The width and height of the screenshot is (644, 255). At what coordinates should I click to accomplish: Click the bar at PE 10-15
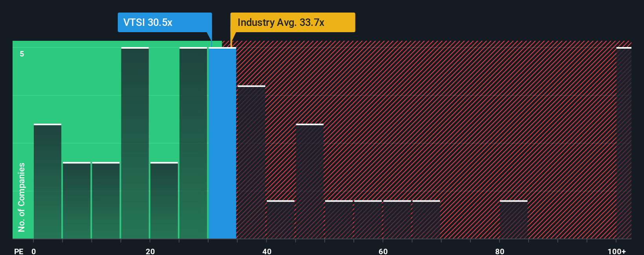106,200
